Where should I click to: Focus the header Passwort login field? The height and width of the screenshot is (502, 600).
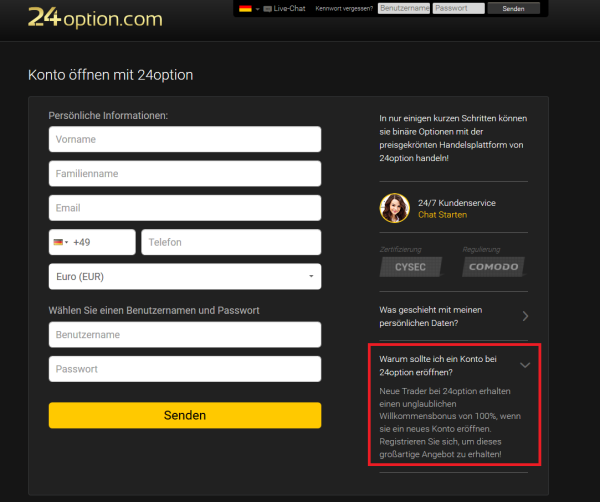point(458,8)
